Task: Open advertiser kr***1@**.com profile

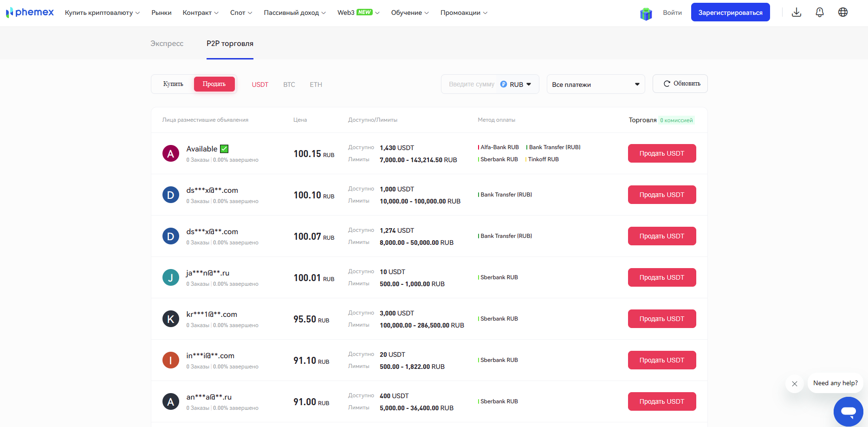Action: (x=212, y=315)
